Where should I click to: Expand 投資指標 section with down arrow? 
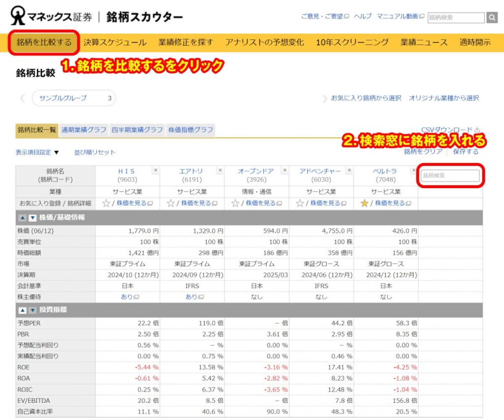tap(32, 310)
